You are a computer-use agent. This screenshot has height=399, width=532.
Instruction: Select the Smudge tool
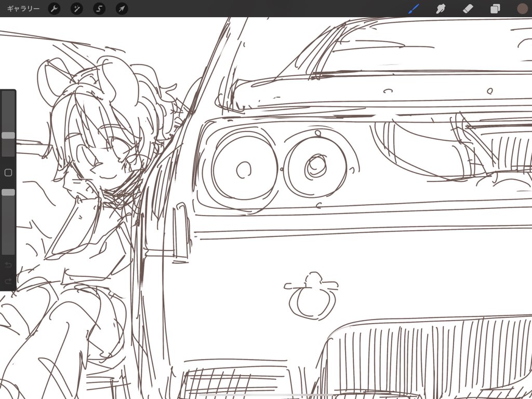coord(441,8)
